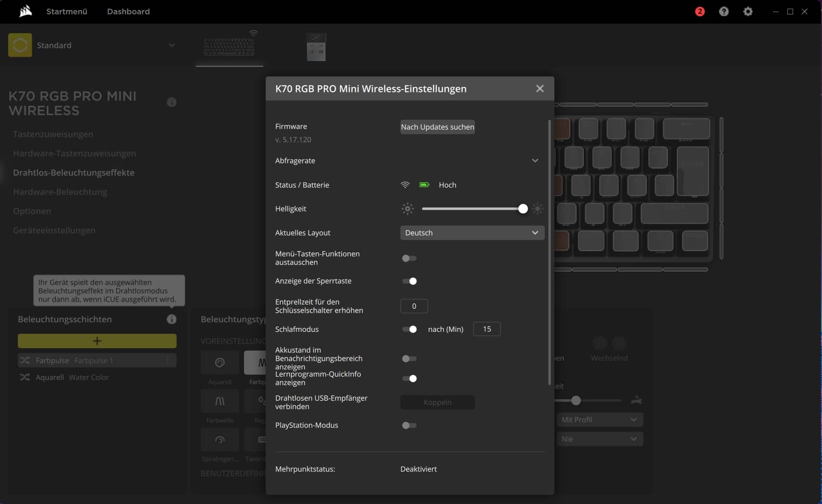
Task: Disable the Schlafmodus toggle
Action: point(409,329)
